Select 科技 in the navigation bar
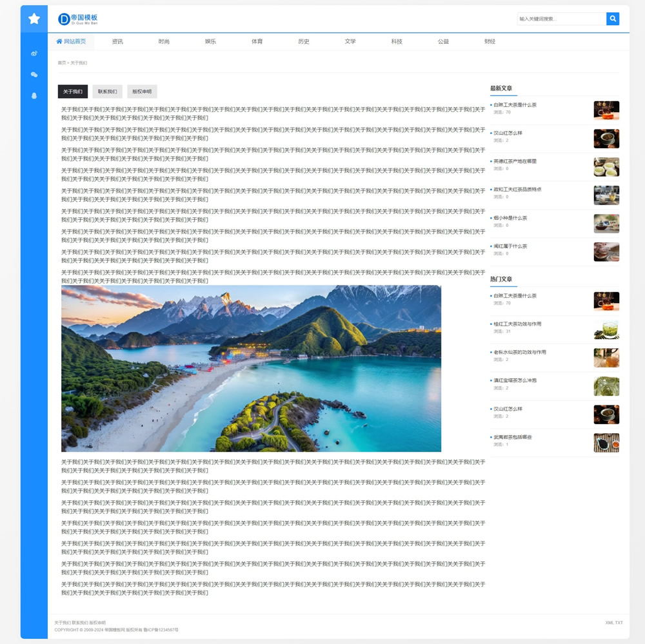This screenshot has height=644, width=645. [397, 41]
